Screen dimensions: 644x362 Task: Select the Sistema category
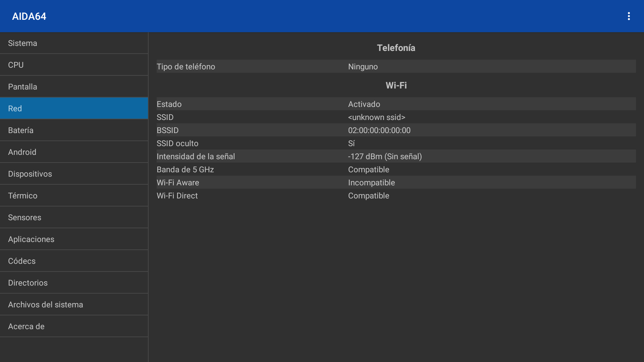click(x=74, y=43)
